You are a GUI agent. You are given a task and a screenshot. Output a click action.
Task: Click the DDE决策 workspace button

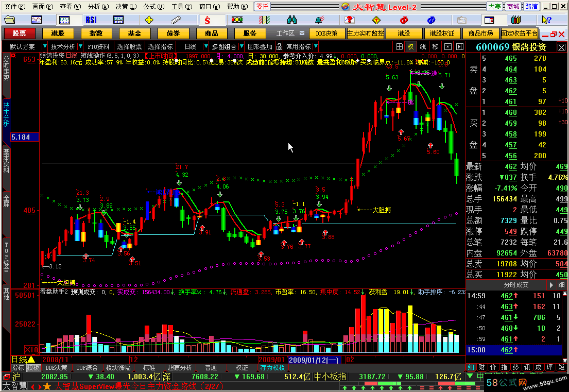point(326,33)
